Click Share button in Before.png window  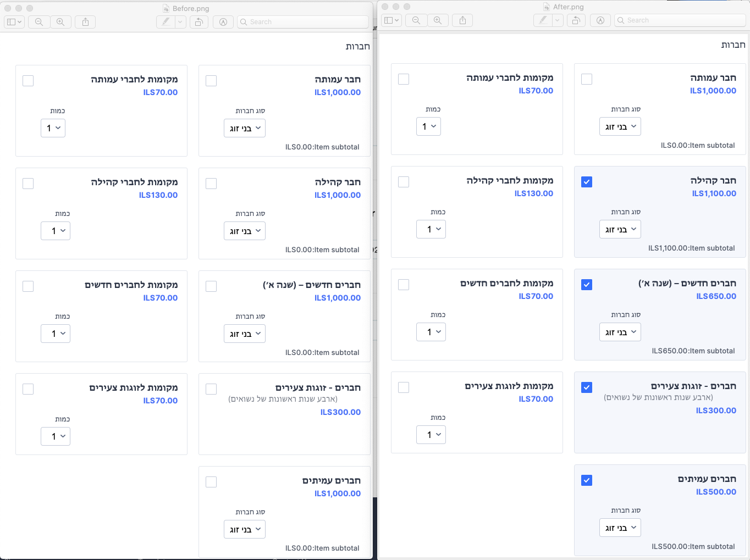85,22
